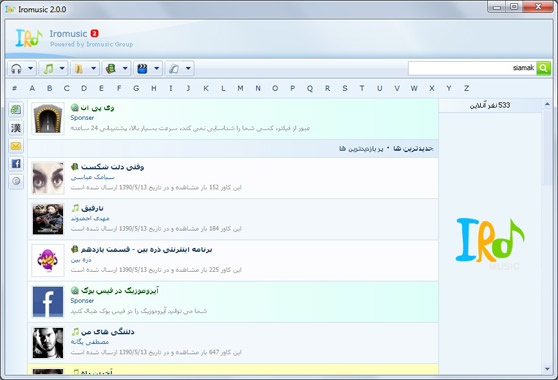Click the globe icon beside وی پی ان

(74, 107)
